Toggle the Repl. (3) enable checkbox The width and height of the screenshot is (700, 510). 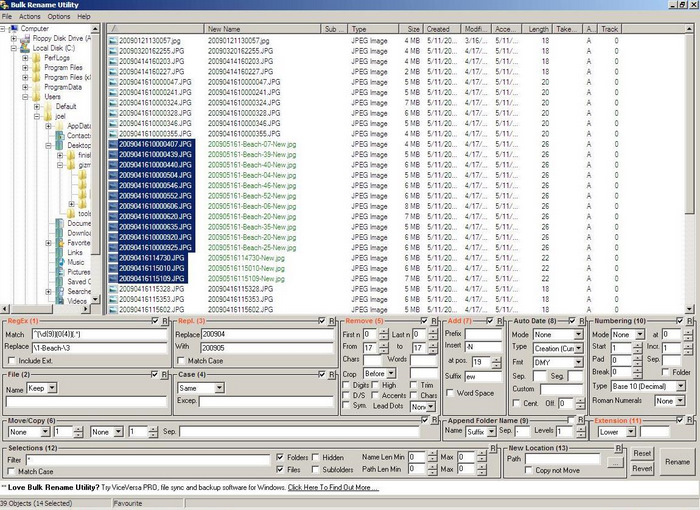(x=322, y=321)
